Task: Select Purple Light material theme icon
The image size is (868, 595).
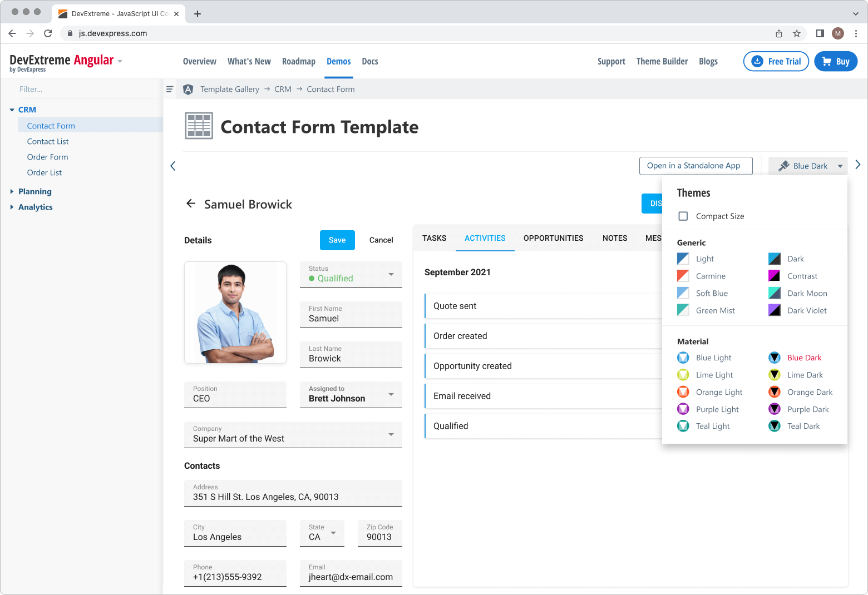Action: [683, 409]
